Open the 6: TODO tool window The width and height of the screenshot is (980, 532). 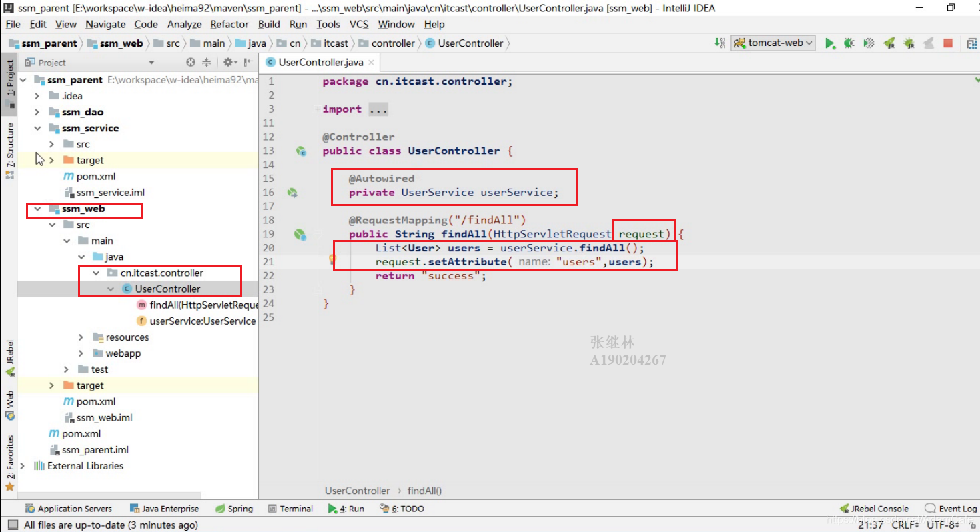click(x=402, y=509)
